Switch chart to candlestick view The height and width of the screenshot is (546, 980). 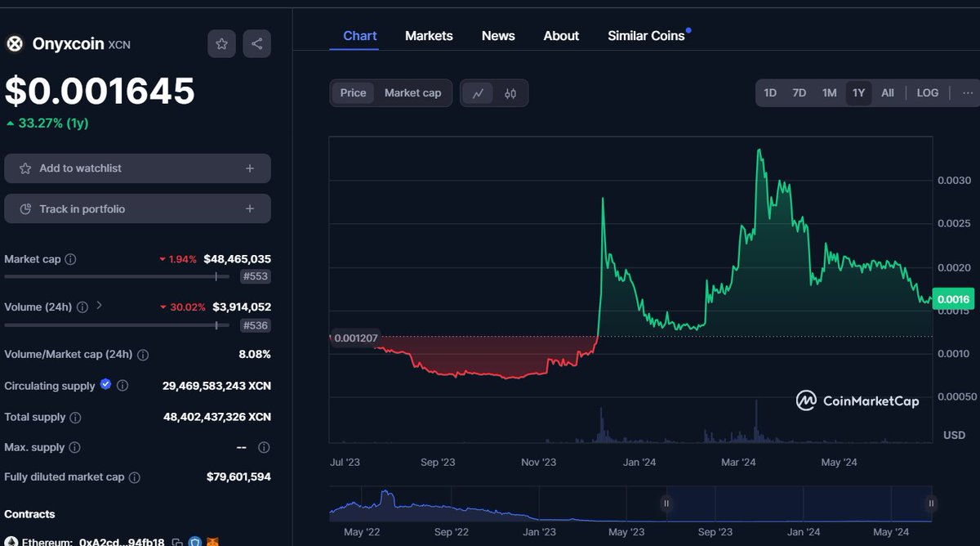[510, 93]
